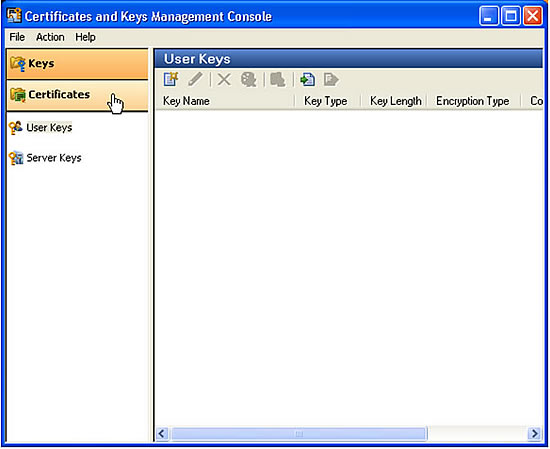Click the grayed copy-key toolbar icon

[x=278, y=80]
